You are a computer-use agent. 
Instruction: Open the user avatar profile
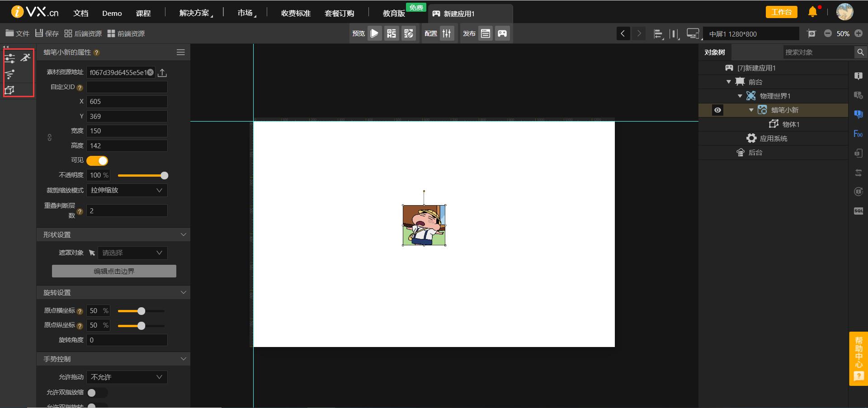pos(844,12)
